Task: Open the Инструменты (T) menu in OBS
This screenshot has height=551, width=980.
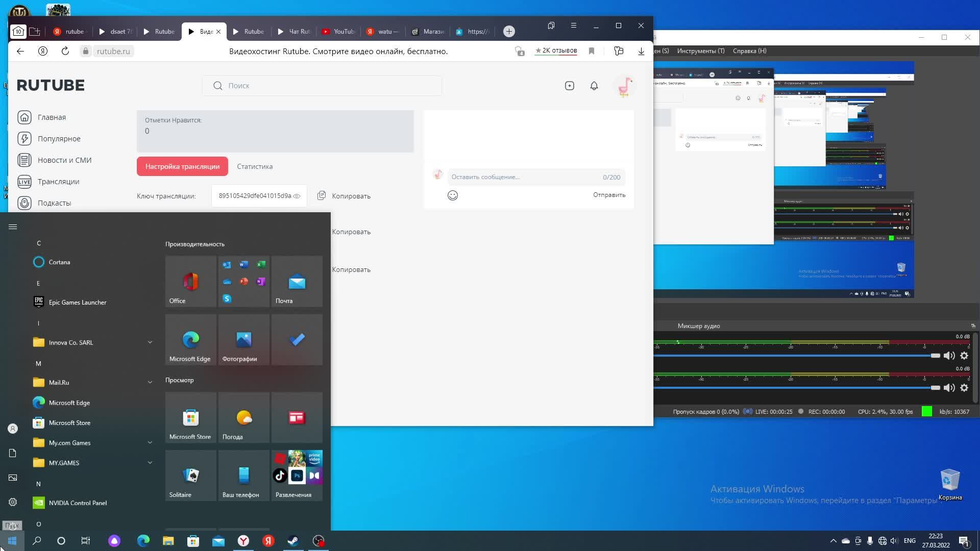Action: coord(700,51)
